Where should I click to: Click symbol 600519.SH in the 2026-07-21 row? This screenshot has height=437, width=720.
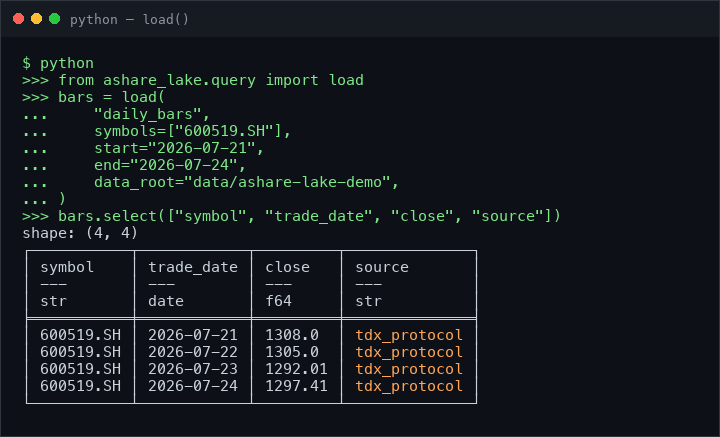(80, 335)
